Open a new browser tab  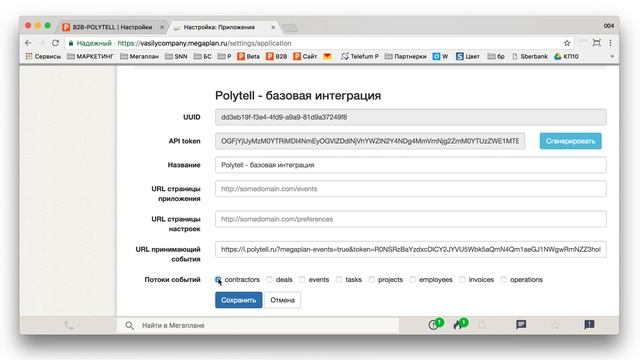(x=290, y=28)
